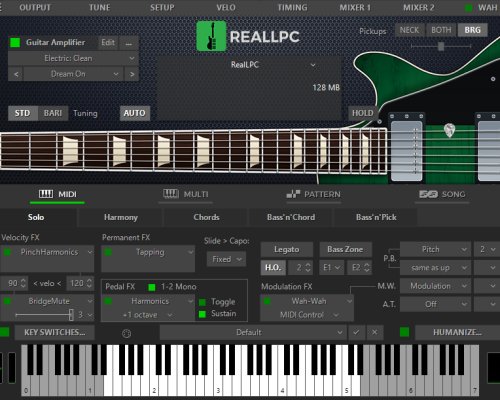Image resolution: width=500 pixels, height=400 pixels.
Task: Open the OUTPUT tab
Action: 35,8
